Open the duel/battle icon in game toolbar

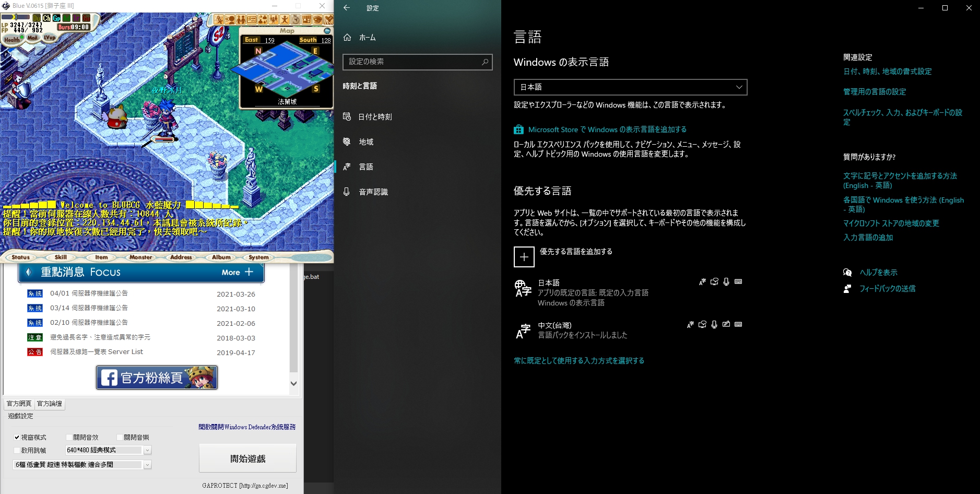pyautogui.click(x=219, y=19)
